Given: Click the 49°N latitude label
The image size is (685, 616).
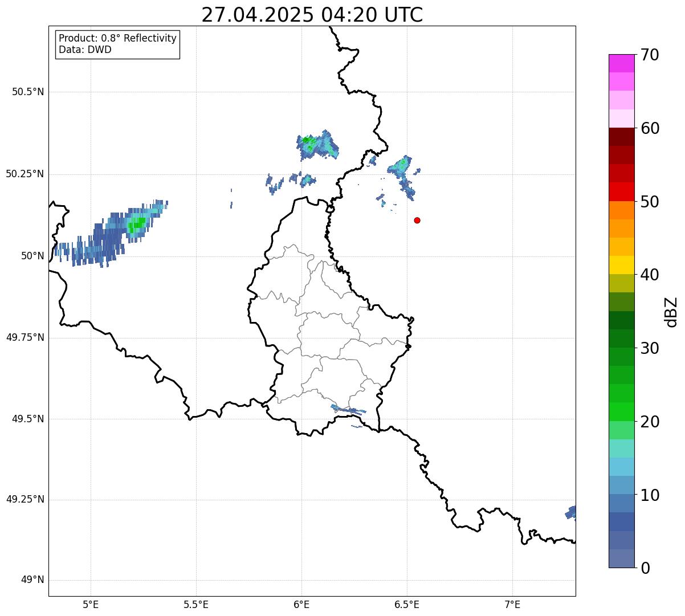Looking at the screenshot, I should click(x=32, y=580).
